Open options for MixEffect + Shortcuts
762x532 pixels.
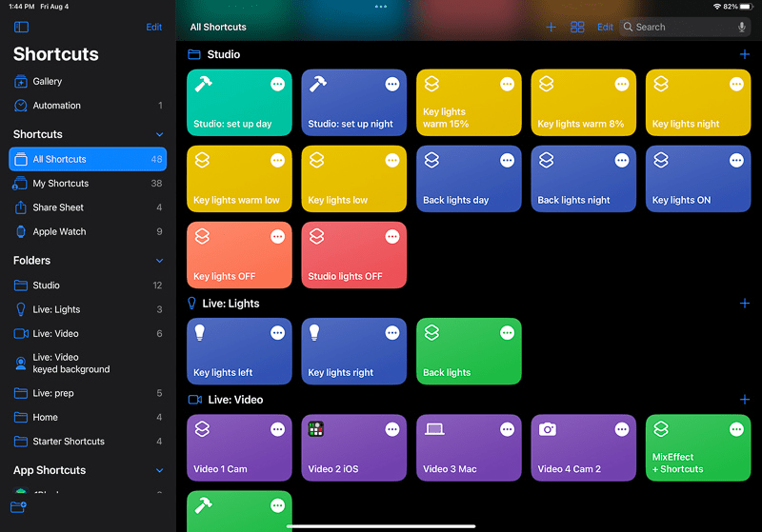coord(736,429)
